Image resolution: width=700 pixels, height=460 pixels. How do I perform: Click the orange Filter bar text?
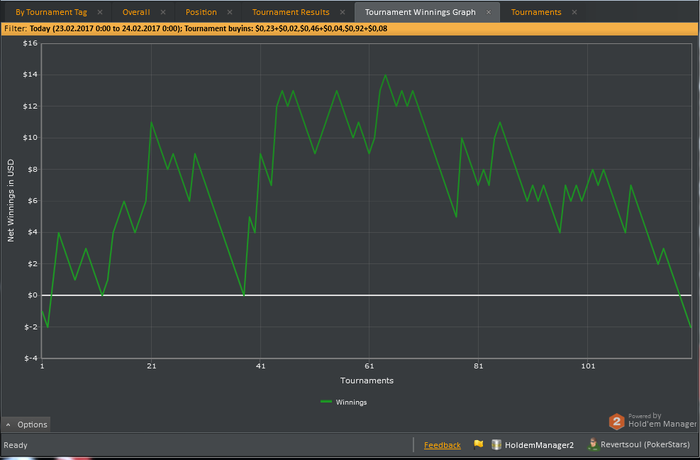tap(196, 29)
